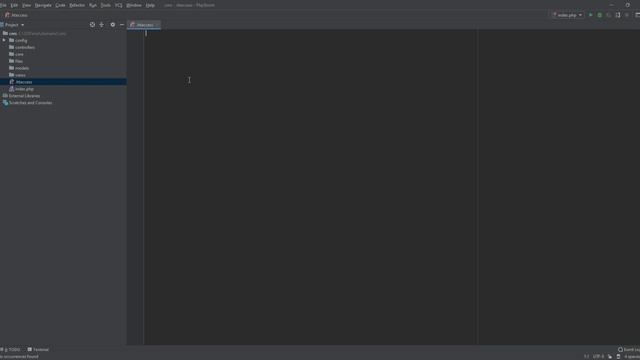Click the locate-file target icon in Project panel
Viewport: 640px width, 360px height.
(92, 25)
